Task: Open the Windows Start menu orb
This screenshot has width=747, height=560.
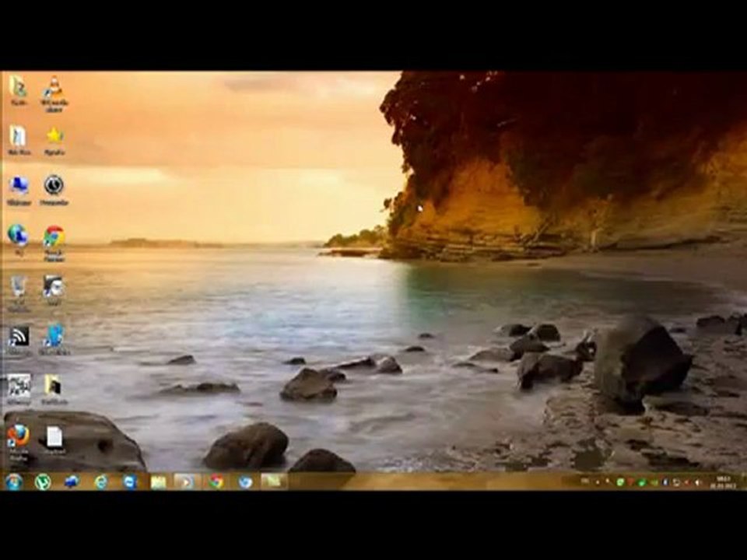Action: coord(14,482)
